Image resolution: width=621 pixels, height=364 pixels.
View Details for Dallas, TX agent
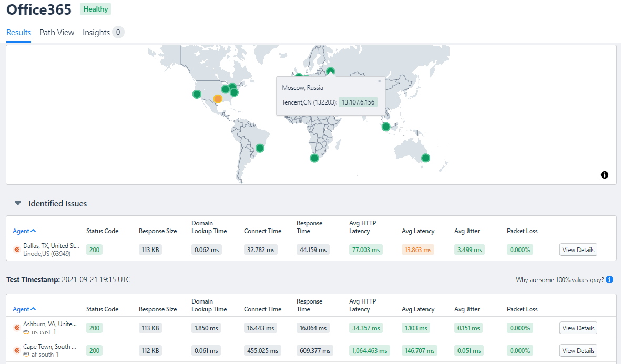(578, 249)
